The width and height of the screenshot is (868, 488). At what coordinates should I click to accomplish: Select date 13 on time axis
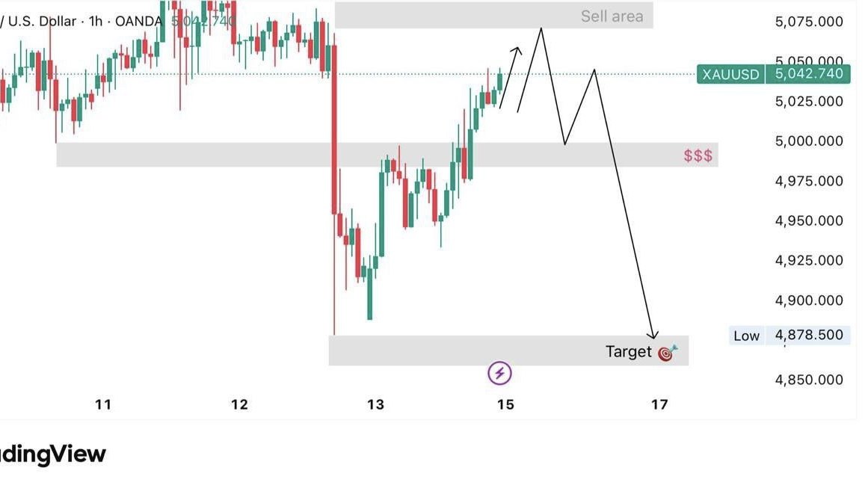pyautogui.click(x=375, y=405)
